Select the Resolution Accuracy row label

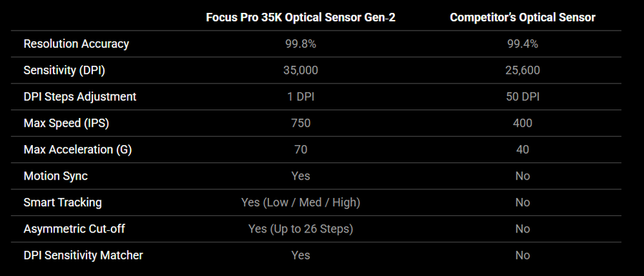pyautogui.click(x=77, y=44)
